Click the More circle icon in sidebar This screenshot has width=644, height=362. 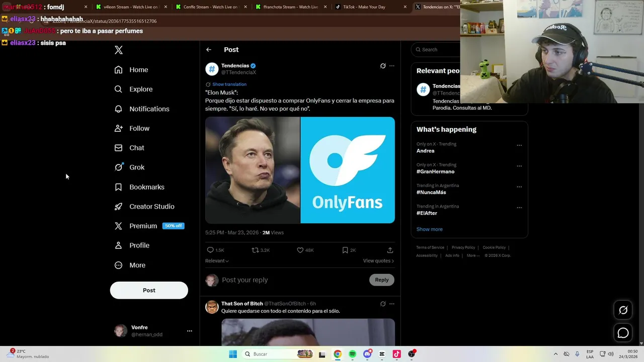pyautogui.click(x=118, y=265)
